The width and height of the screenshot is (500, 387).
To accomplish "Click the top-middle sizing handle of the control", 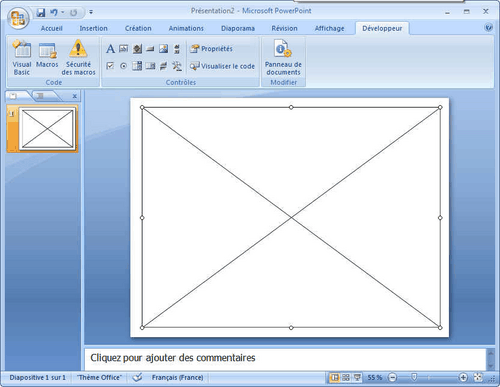I will coord(291,107).
